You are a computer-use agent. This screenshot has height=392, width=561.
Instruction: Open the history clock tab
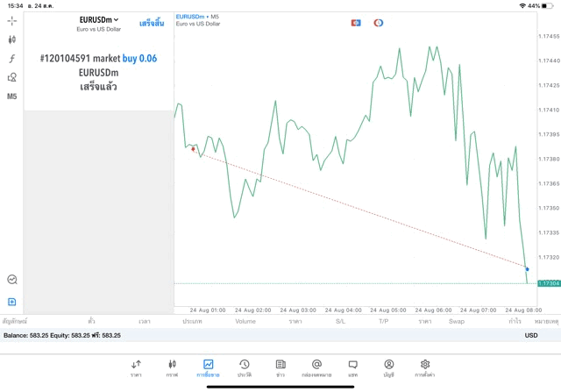coord(245,368)
